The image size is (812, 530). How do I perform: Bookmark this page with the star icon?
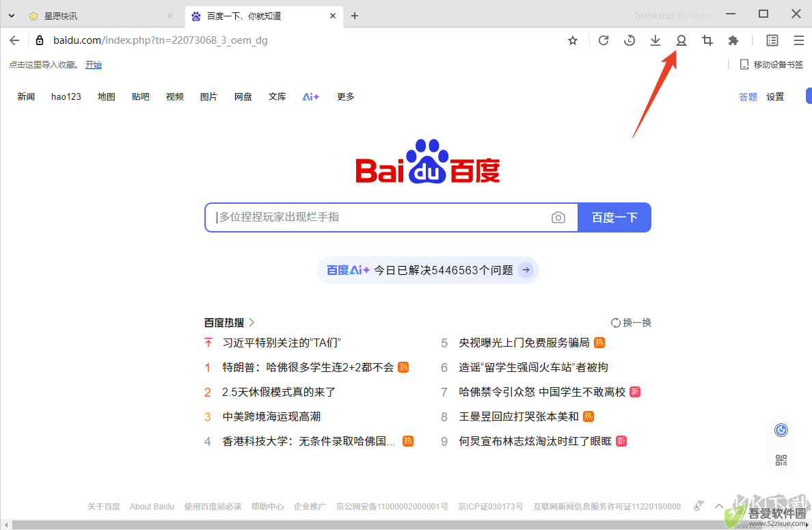tap(573, 40)
